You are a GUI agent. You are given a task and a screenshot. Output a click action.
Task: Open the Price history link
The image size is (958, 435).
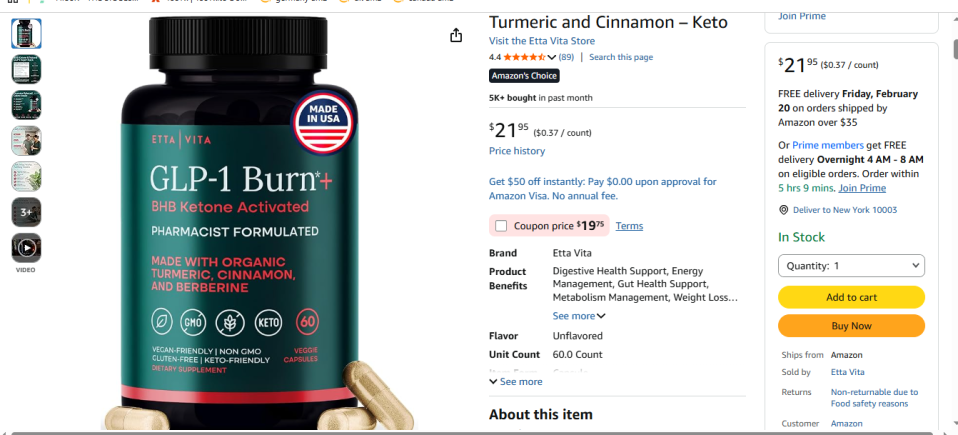point(517,151)
